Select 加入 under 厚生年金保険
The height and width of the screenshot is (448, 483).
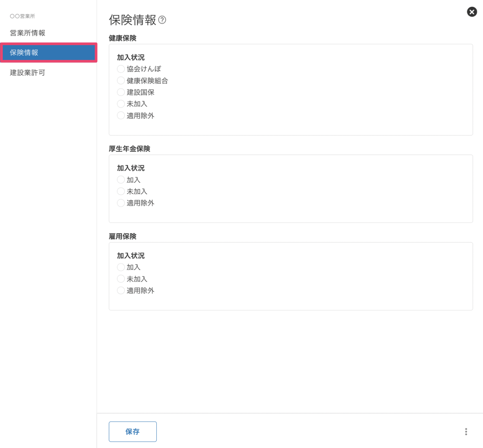point(121,180)
